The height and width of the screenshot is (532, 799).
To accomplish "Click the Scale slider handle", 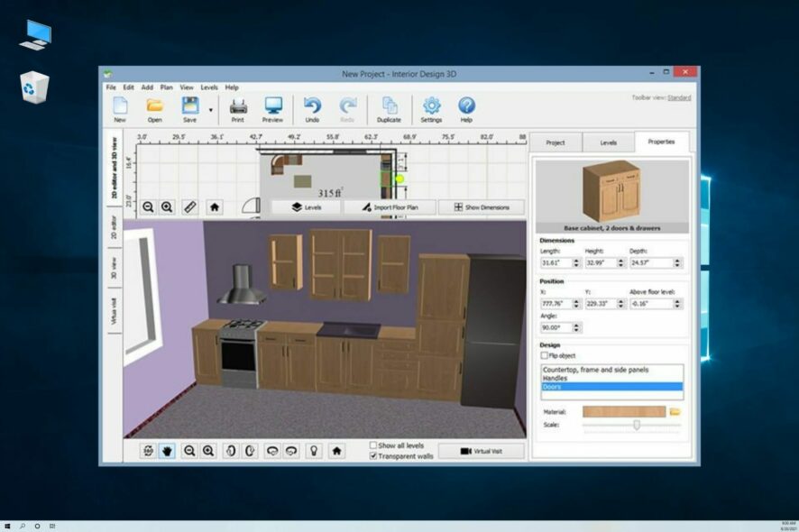I will 637,425.
